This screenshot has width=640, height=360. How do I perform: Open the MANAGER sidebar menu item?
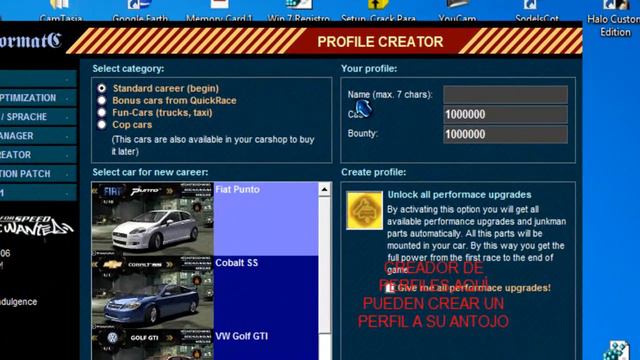(x=38, y=136)
